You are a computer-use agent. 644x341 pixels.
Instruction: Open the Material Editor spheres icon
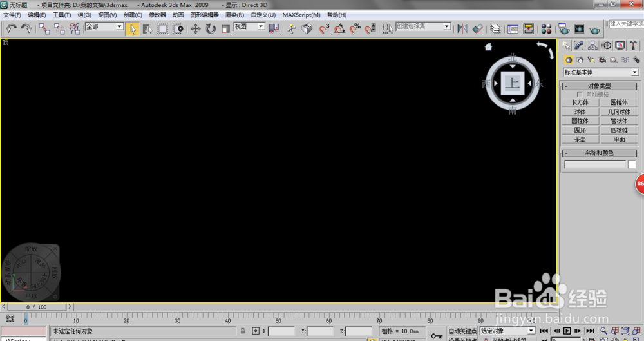[x=546, y=29]
